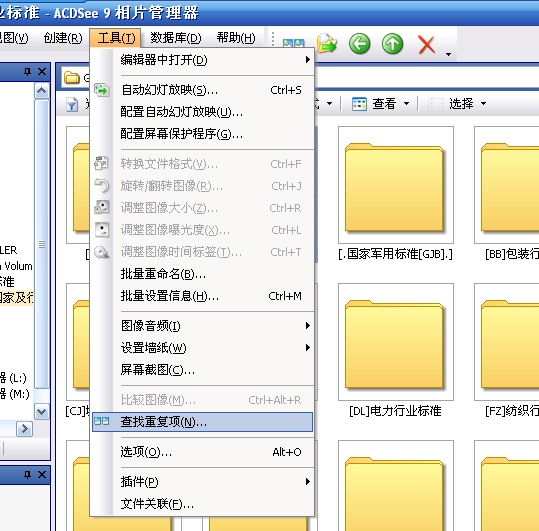Screen dimensions: 539x531
Task: Open 选项(O)... from Tools menu
Action: (x=202, y=452)
